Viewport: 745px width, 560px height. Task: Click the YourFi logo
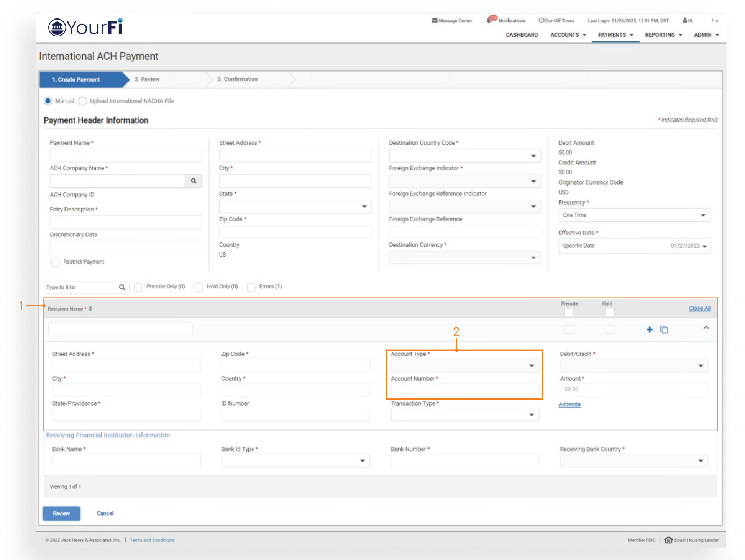(x=85, y=28)
